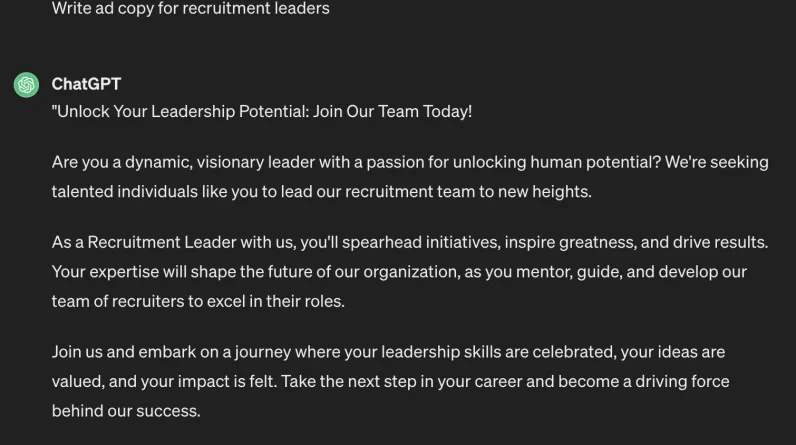The image size is (796, 445).
Task: Click the ChatGPT logo avatar
Action: (x=26, y=85)
